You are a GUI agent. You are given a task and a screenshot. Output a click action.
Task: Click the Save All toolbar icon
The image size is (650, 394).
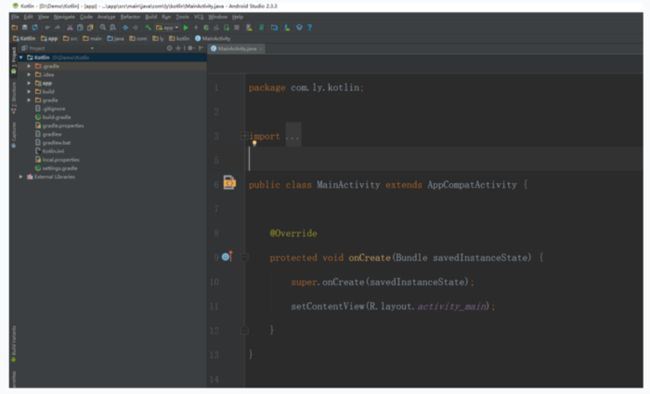pyautogui.click(x=25, y=28)
